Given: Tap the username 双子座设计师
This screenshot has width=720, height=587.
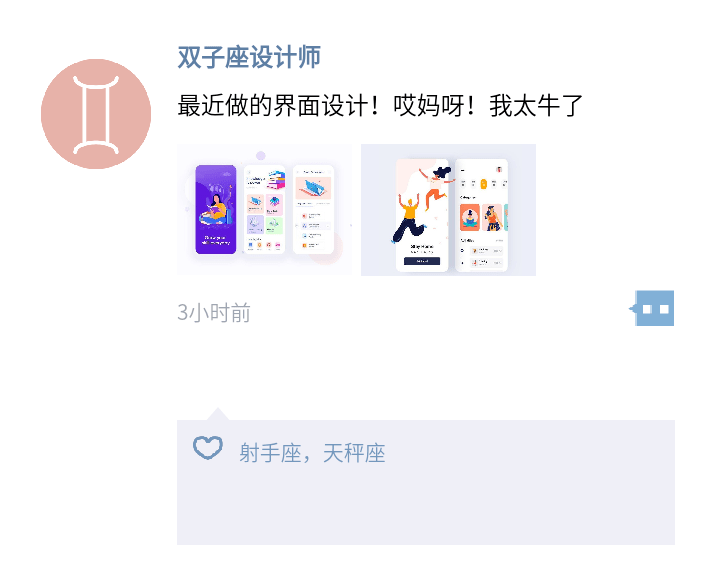Looking at the screenshot, I should coord(249,57).
